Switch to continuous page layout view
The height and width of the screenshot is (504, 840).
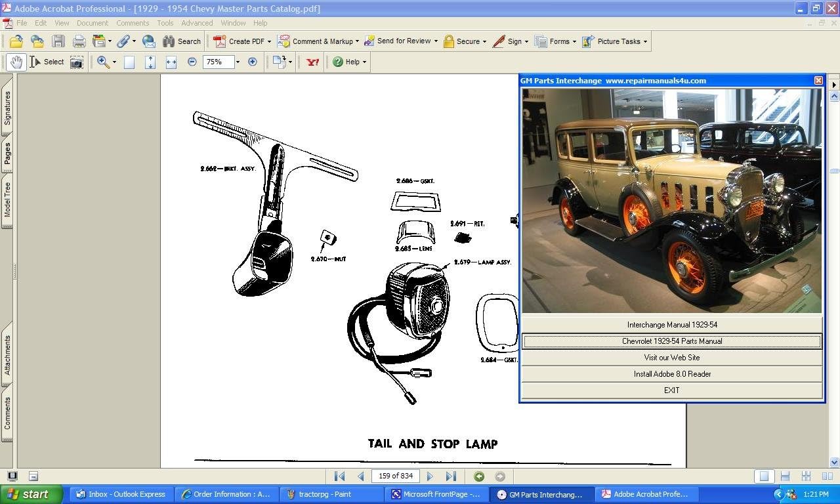tap(785, 476)
